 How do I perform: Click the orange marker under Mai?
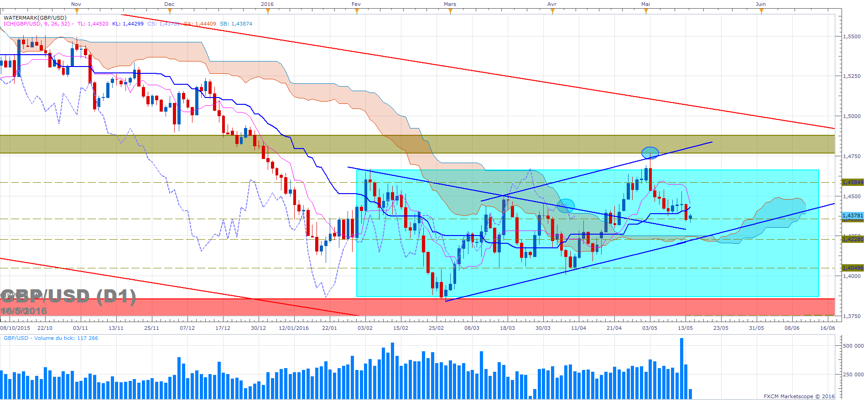pyautogui.click(x=646, y=11)
